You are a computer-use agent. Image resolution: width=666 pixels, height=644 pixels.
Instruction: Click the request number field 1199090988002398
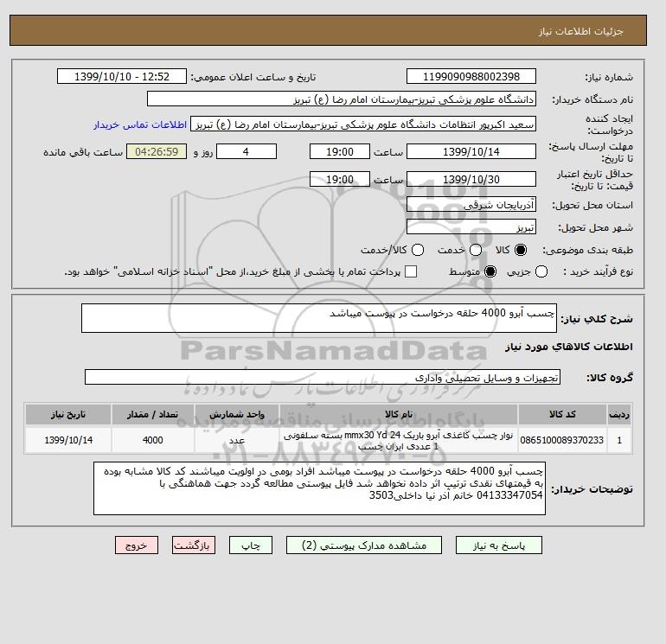[x=471, y=76]
